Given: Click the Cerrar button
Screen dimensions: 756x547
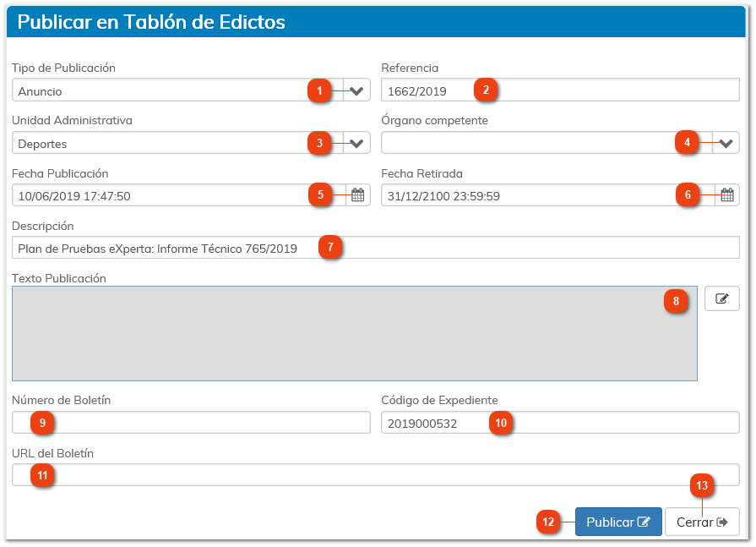Looking at the screenshot, I should click(702, 521).
